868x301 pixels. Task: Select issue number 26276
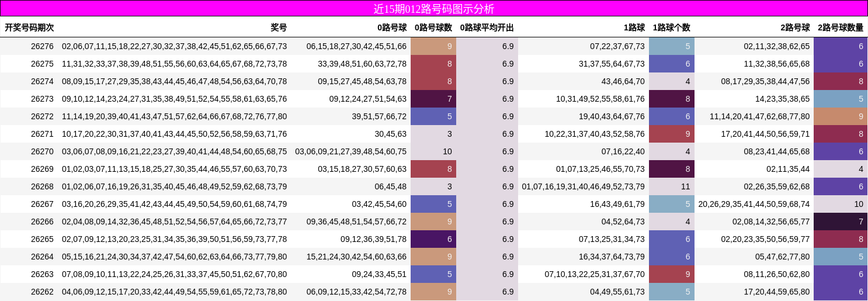tap(42, 46)
